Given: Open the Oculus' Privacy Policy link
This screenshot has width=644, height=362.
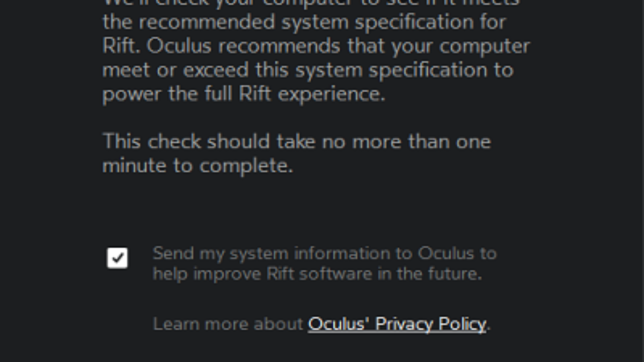Looking at the screenshot, I should click(397, 324).
